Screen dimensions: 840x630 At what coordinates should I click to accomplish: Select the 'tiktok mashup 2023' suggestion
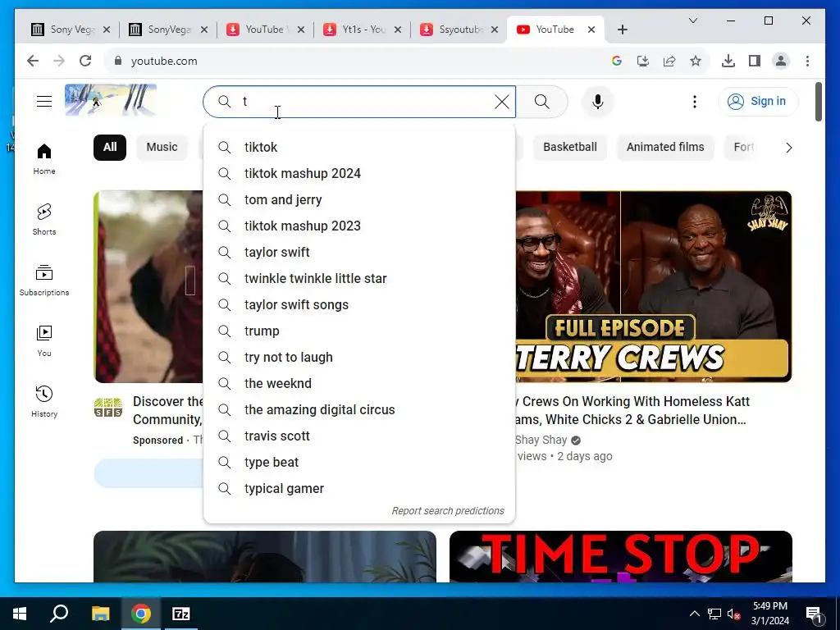359,226
